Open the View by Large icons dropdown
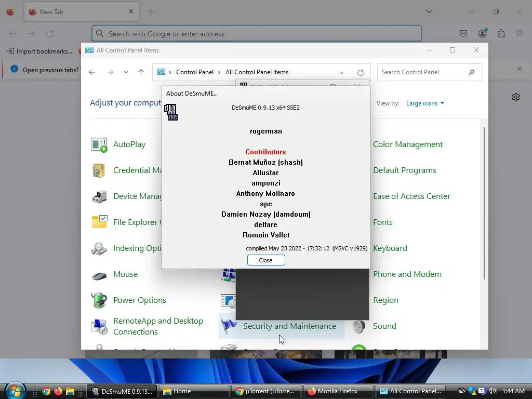This screenshot has width=532, height=399. (425, 103)
